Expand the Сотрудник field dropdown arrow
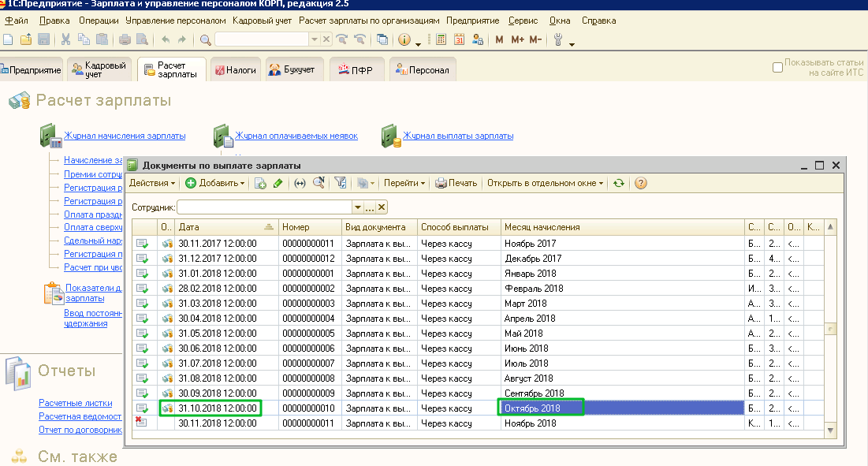The image size is (868, 466). coord(358,207)
